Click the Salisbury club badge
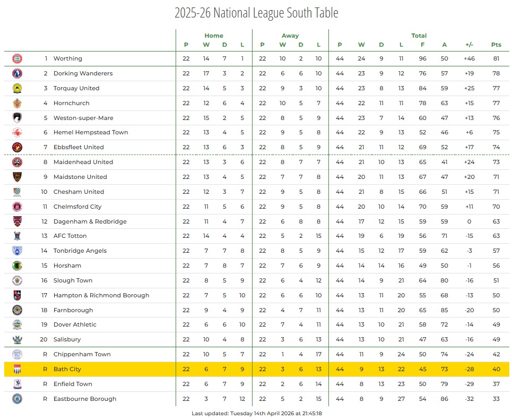The width and height of the screenshot is (512, 420). point(17,339)
